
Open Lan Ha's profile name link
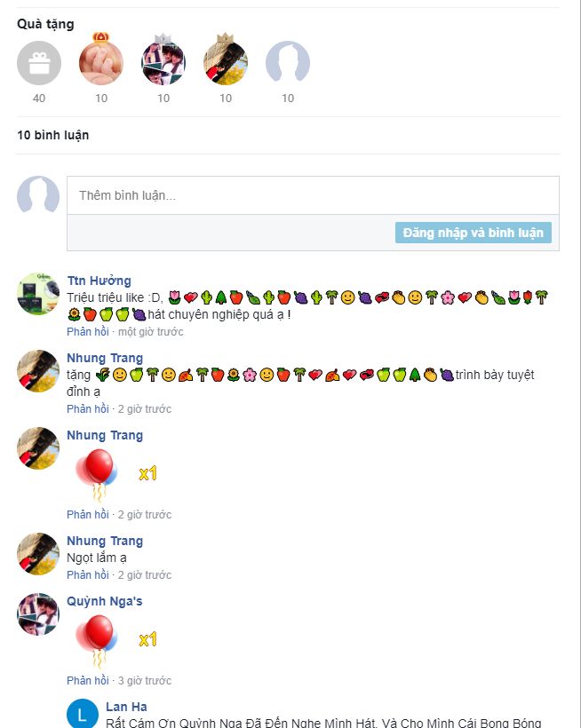[x=126, y=707]
